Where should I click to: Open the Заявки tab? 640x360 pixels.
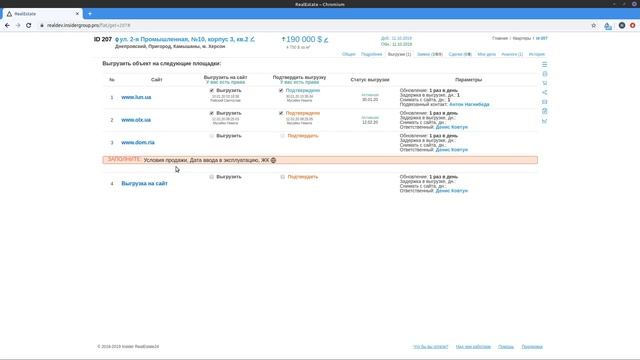[430, 54]
